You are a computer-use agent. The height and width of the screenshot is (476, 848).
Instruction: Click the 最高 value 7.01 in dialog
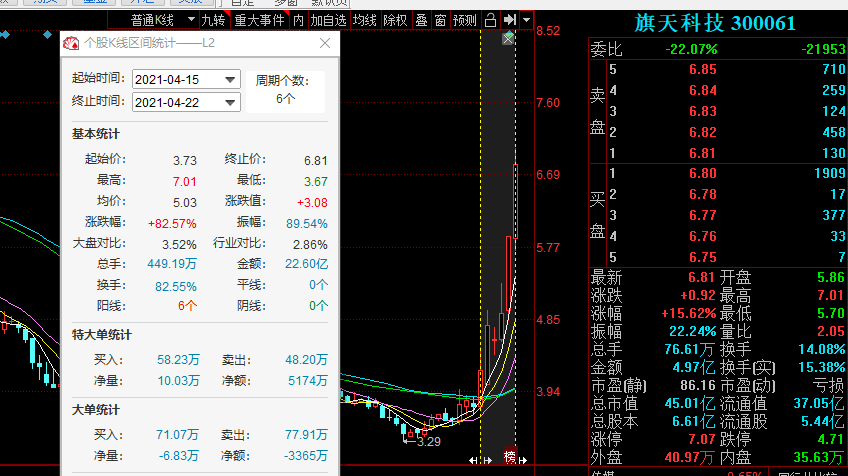tap(184, 182)
